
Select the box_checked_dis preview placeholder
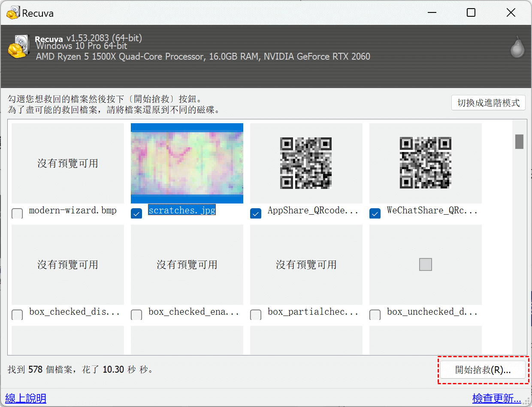coord(68,264)
